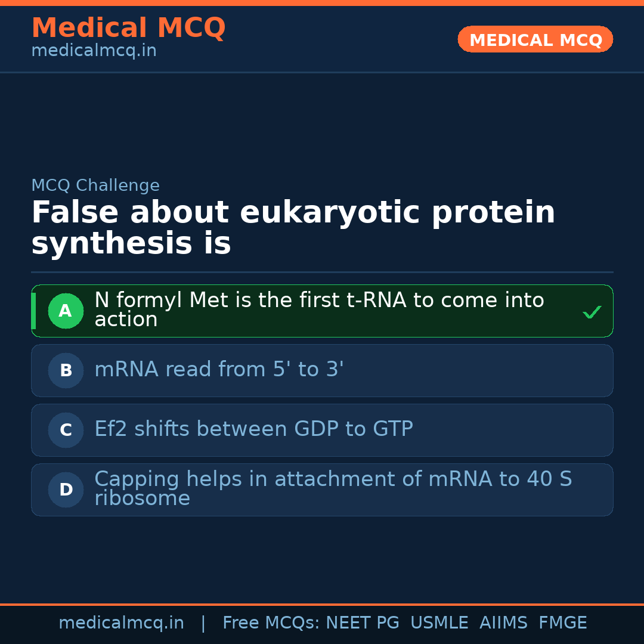Click 'Free MCQs:' text in footer

[271, 623]
